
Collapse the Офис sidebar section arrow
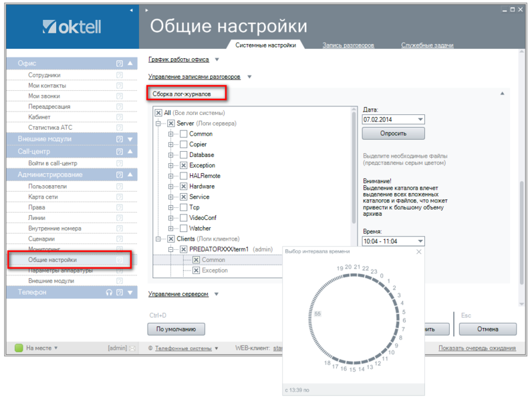(130, 63)
